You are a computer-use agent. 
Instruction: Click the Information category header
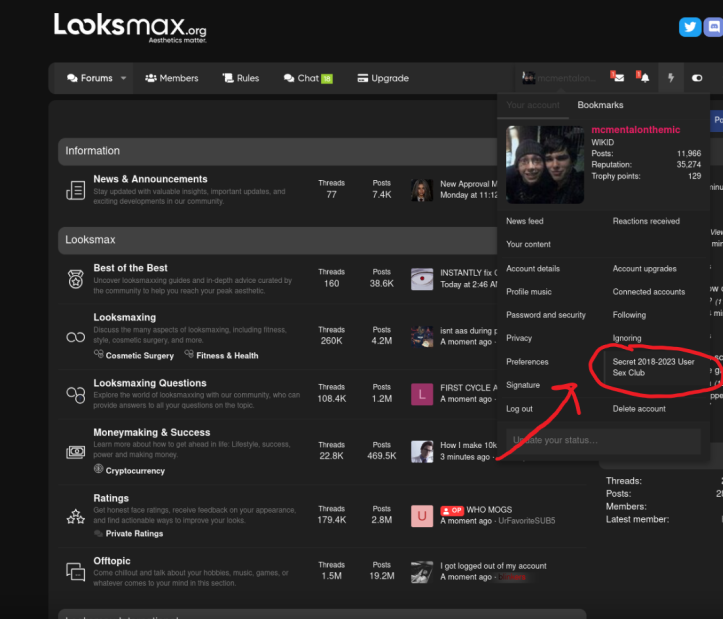click(278, 151)
